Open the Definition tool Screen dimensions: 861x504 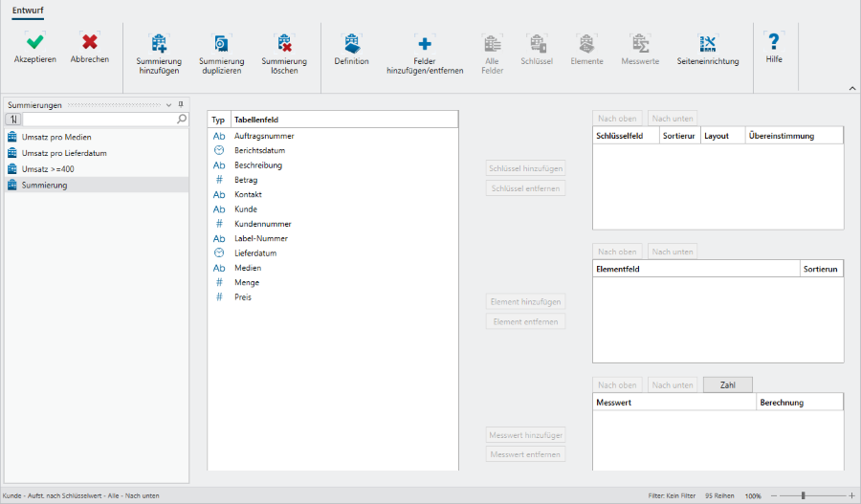click(x=351, y=43)
